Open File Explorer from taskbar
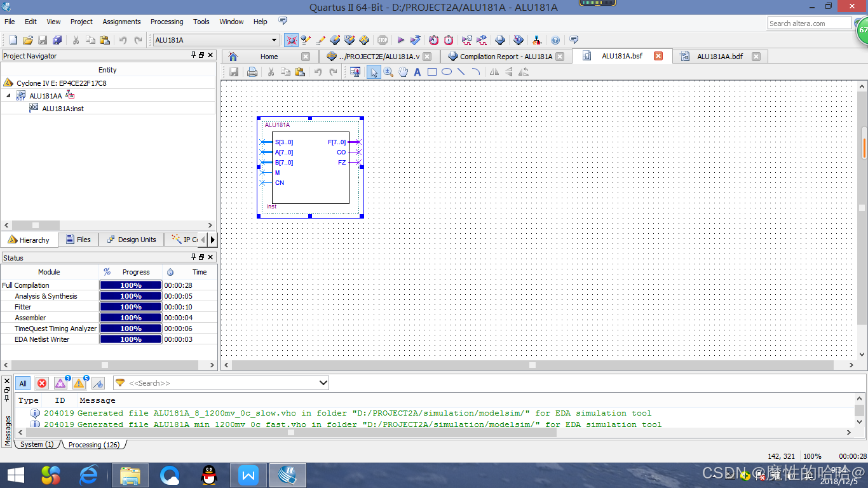Image resolution: width=868 pixels, height=488 pixels. pos(130,475)
